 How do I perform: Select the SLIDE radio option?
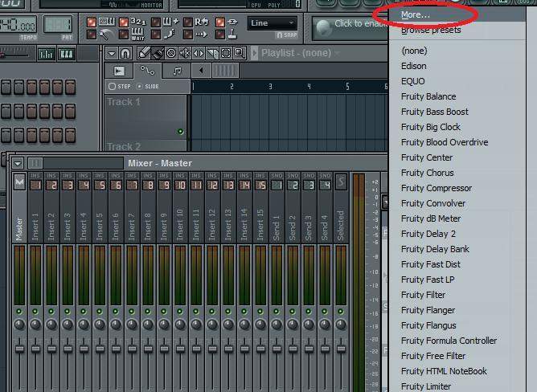[x=140, y=86]
